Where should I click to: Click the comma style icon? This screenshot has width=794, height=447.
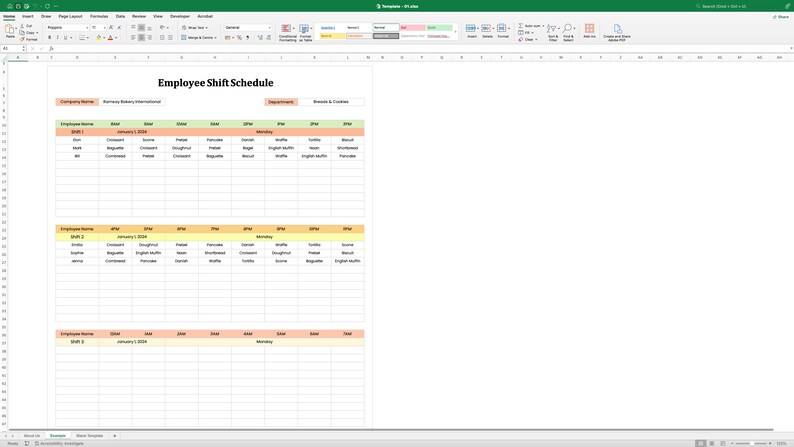(248, 37)
